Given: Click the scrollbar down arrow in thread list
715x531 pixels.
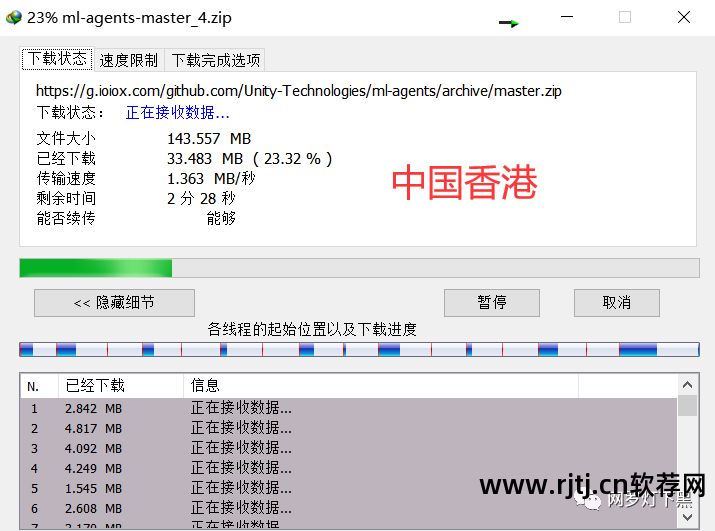Looking at the screenshot, I should click(x=687, y=517).
